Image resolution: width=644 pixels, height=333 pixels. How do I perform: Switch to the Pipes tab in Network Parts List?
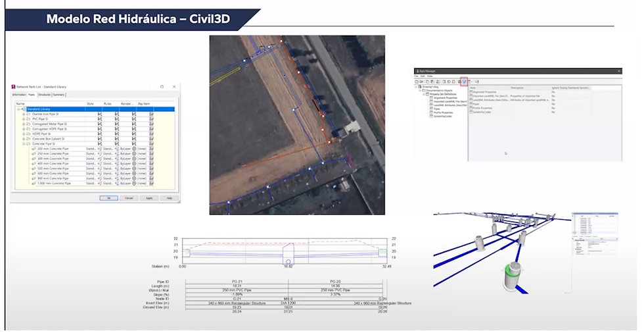pyautogui.click(x=32, y=95)
